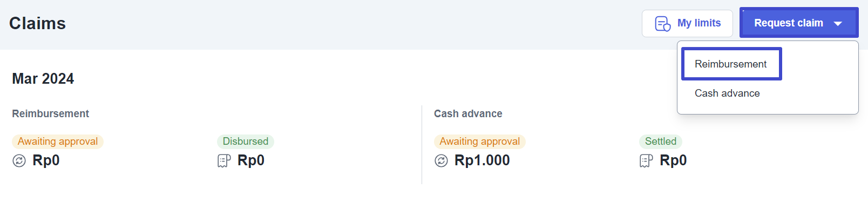The width and height of the screenshot is (868, 202).
Task: Click the Settled status badge
Action: (x=661, y=142)
